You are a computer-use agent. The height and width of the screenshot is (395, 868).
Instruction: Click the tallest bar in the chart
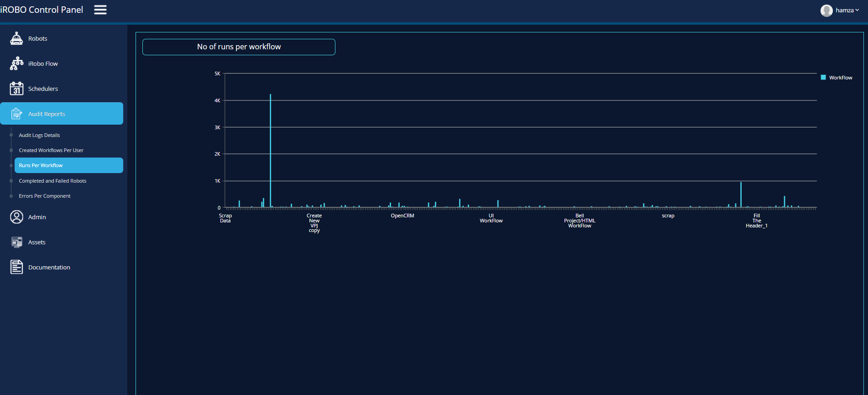(270, 151)
